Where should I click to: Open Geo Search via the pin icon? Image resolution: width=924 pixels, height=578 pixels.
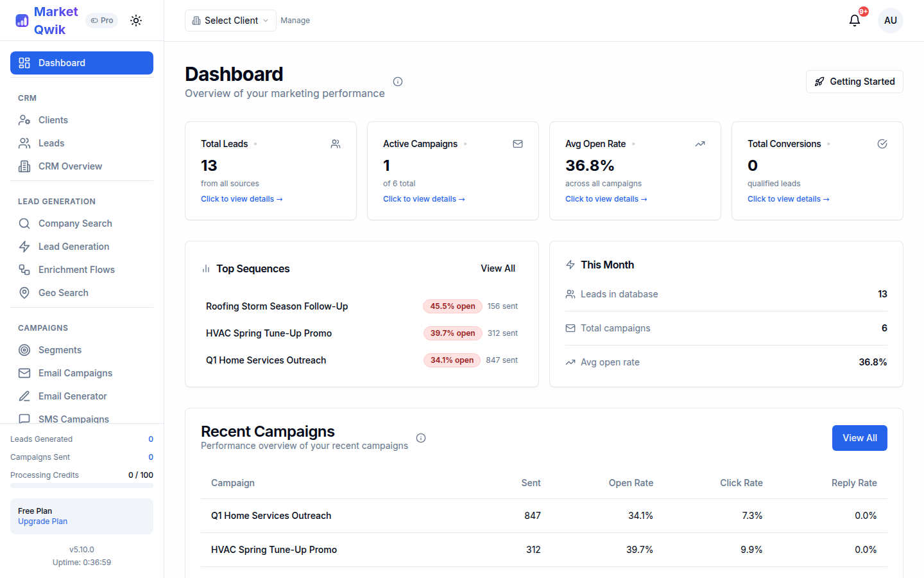(24, 292)
